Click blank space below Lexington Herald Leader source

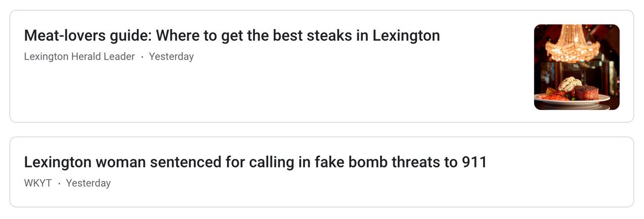pos(161,91)
